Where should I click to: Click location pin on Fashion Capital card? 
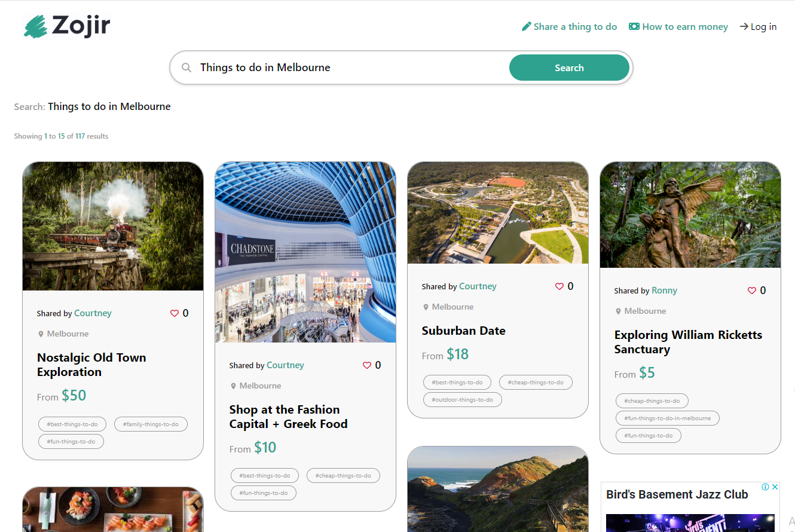click(234, 386)
